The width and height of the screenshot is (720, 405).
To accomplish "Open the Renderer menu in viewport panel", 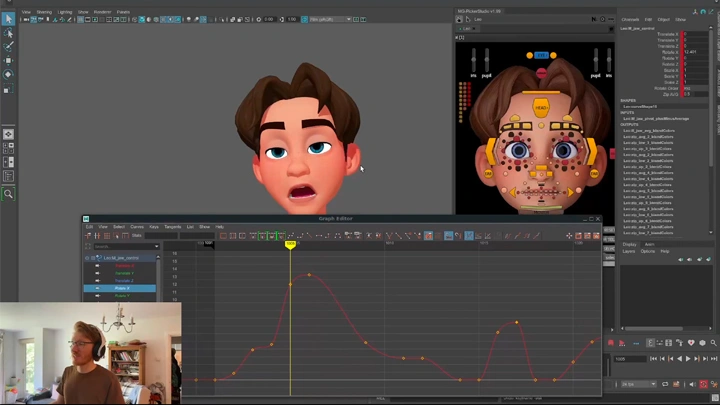I will [x=102, y=12].
